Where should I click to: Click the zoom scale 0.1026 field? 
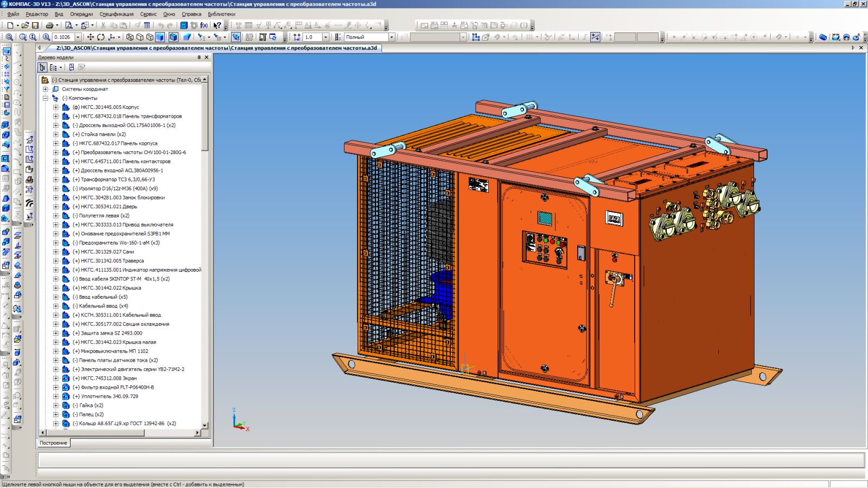click(x=63, y=37)
